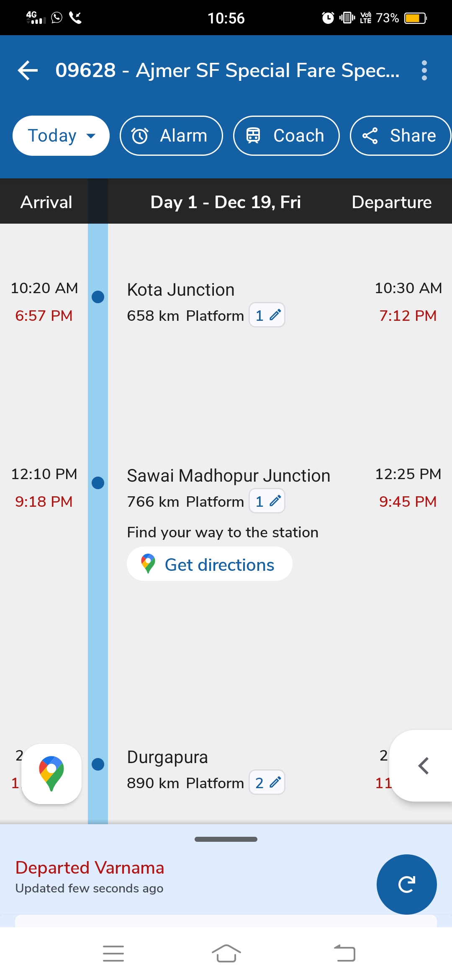Tap the bottom sheet drag handle
This screenshot has width=452, height=980.
[226, 839]
